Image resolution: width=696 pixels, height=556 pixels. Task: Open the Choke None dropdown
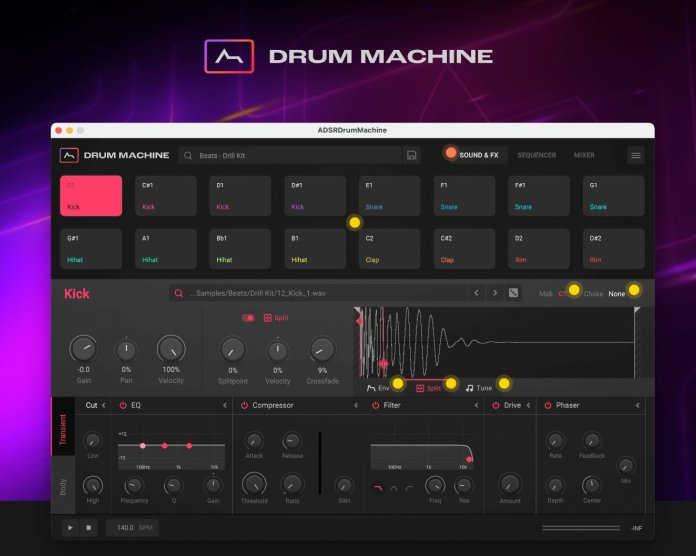click(617, 294)
